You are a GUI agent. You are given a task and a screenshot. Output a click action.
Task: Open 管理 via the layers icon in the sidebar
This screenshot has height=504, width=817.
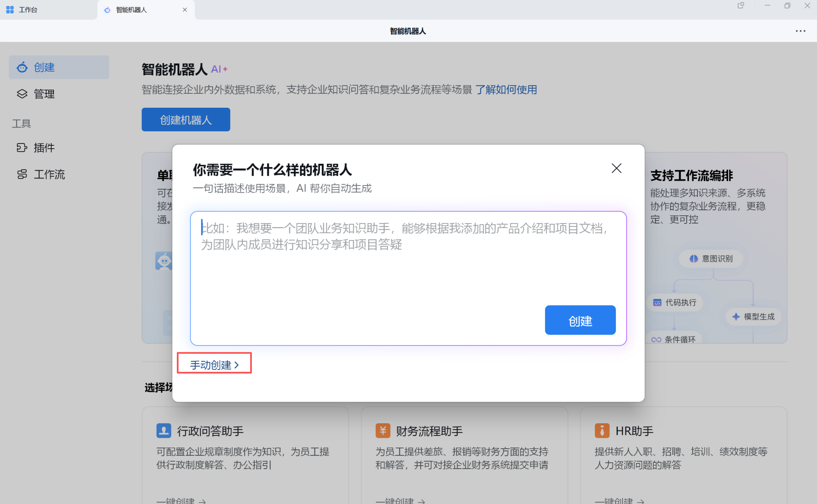[x=22, y=94]
